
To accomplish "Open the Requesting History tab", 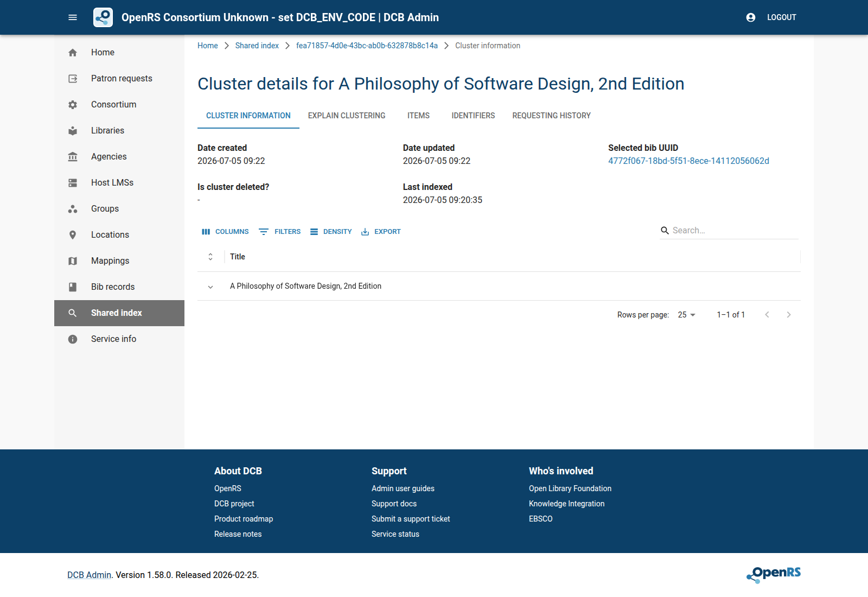I will 552,116.
